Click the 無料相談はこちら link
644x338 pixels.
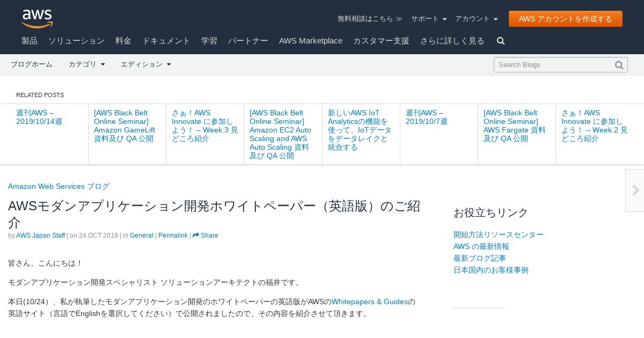click(370, 19)
